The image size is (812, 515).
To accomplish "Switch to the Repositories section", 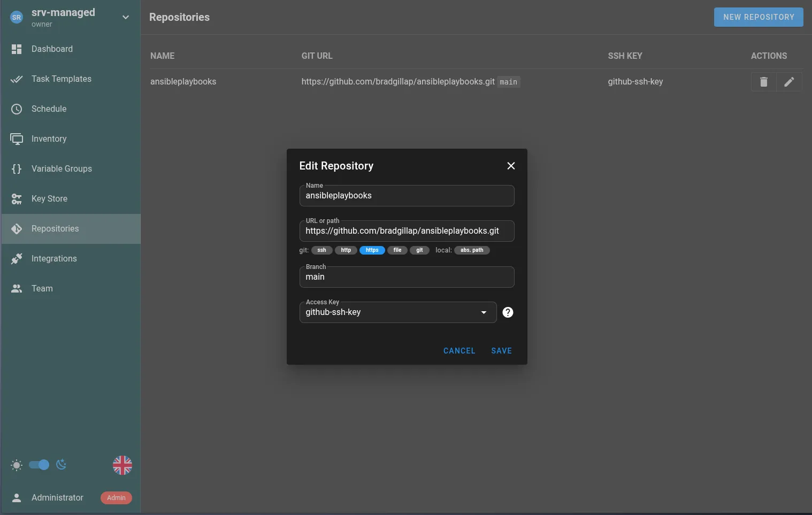I will (17, 228).
